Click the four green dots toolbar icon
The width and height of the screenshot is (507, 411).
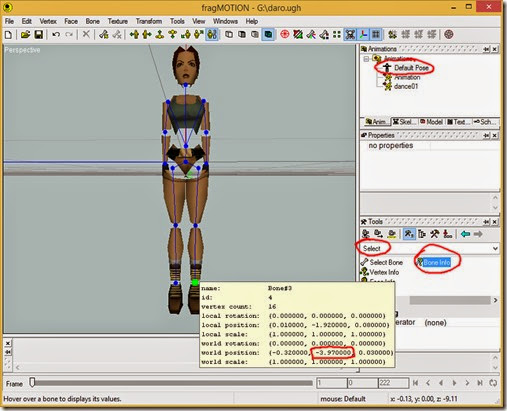click(x=337, y=34)
